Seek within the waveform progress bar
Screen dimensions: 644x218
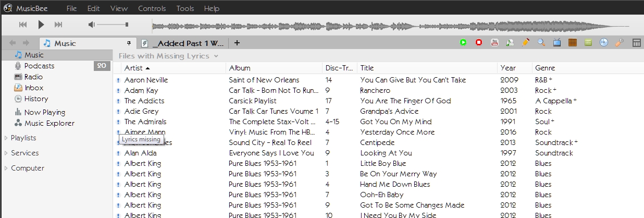coord(390,25)
